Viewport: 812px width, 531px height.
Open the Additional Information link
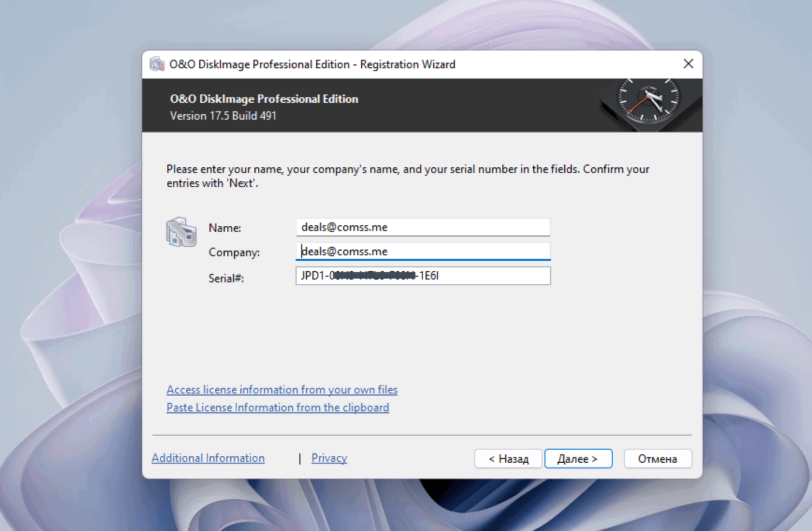(x=208, y=458)
